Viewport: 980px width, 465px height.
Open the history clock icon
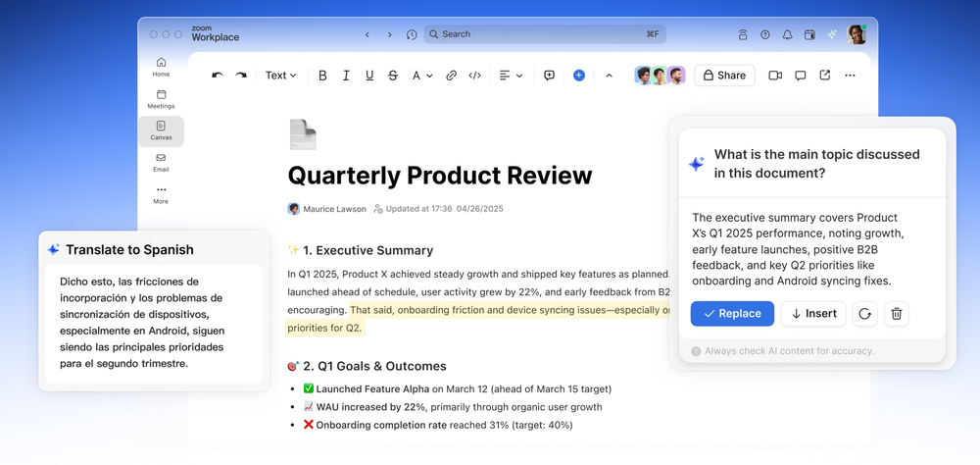point(412,34)
